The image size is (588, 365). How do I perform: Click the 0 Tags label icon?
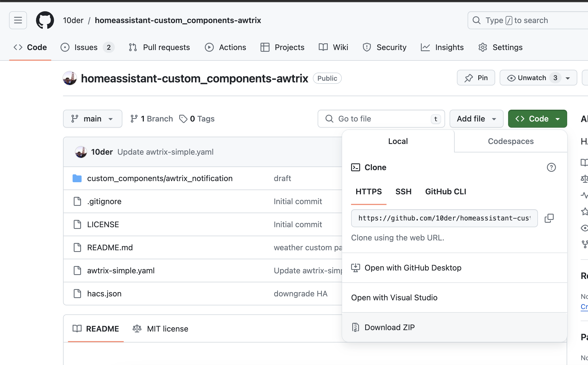[183, 119]
